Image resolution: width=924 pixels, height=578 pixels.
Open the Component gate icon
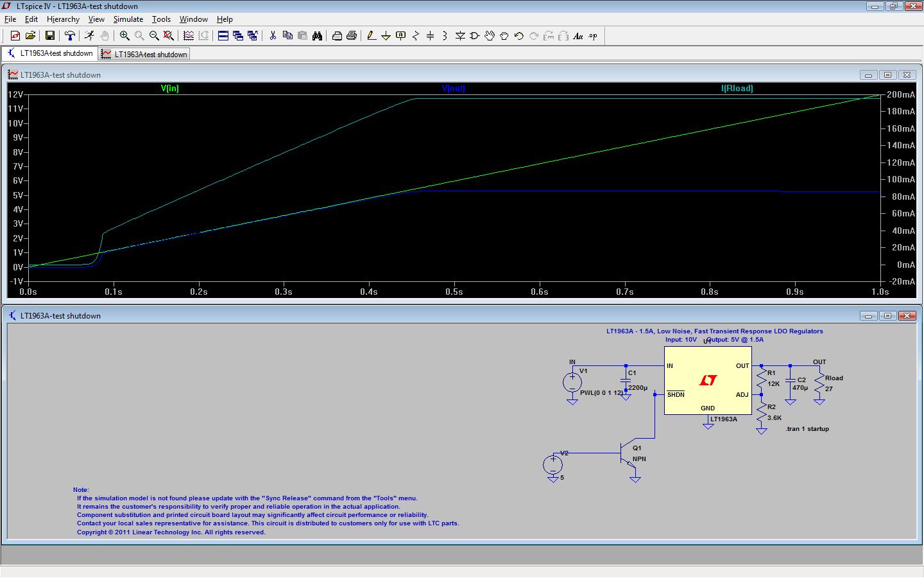[475, 36]
